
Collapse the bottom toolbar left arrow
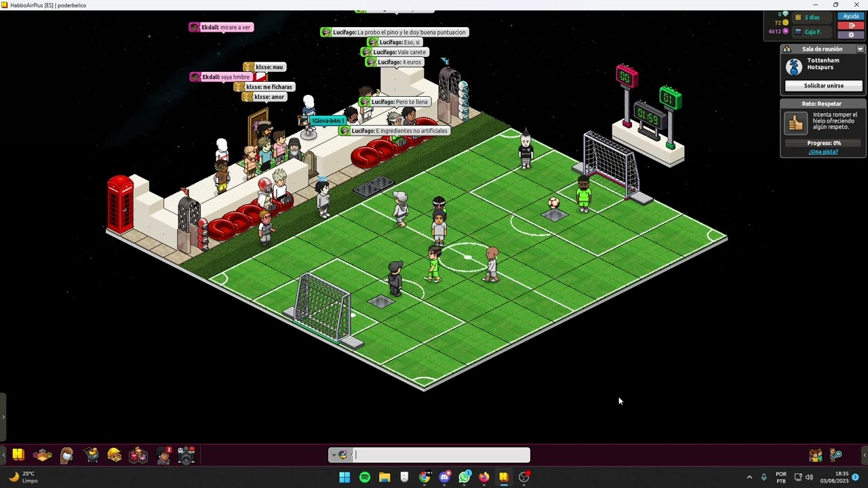tap(3, 455)
